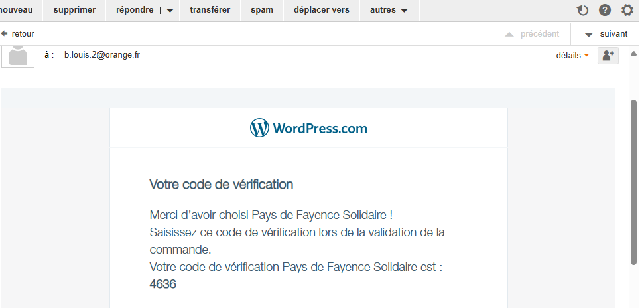Screen dimensions: 644x308
Task: Open the déplacer vers option
Action: [x=321, y=10]
